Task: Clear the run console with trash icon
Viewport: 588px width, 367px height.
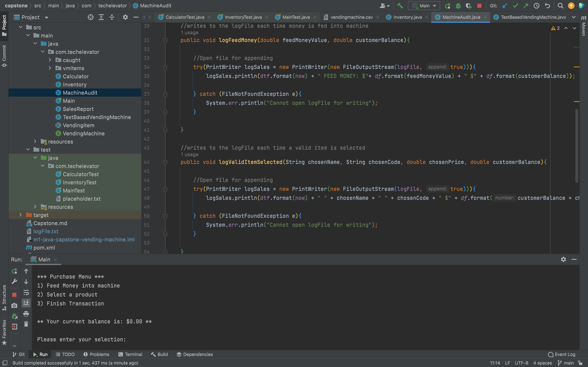Action: coord(26,324)
